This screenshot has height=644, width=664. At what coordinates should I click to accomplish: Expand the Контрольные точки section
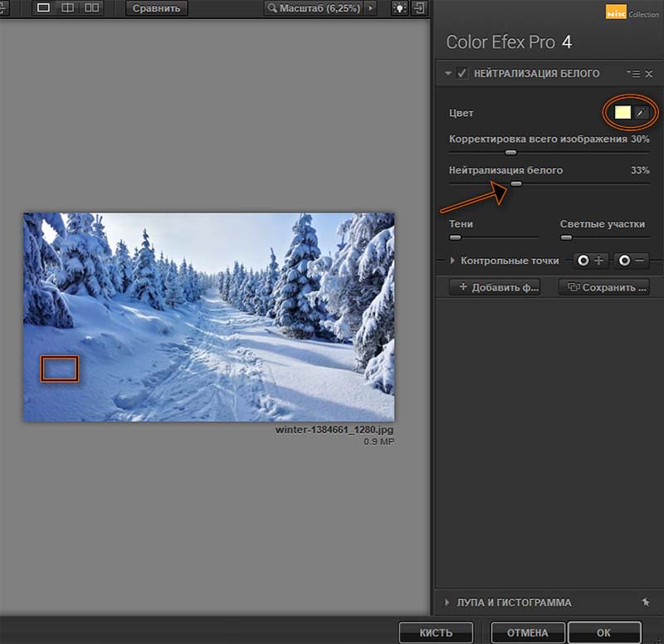[x=452, y=261]
